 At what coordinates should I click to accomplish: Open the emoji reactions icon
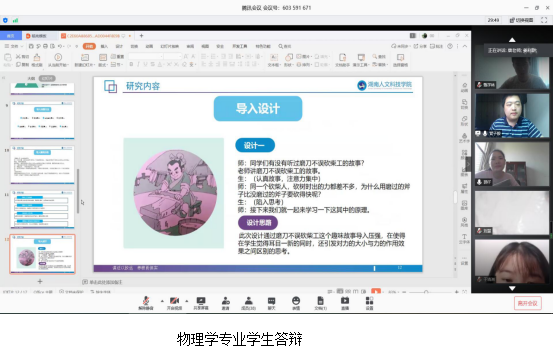[x=296, y=303]
